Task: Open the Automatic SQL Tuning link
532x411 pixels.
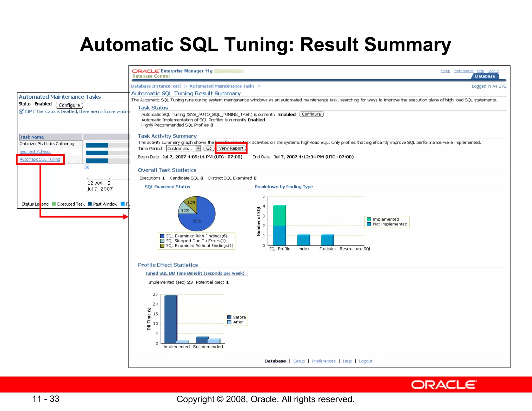Action: coord(40,159)
